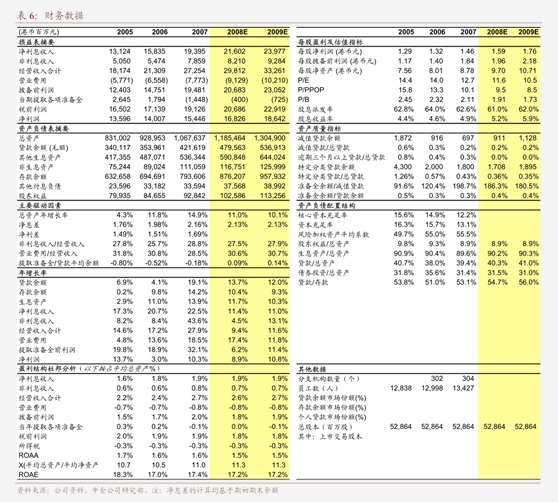
Task: Select the classified loans value '4,300'
Action: coord(403,167)
